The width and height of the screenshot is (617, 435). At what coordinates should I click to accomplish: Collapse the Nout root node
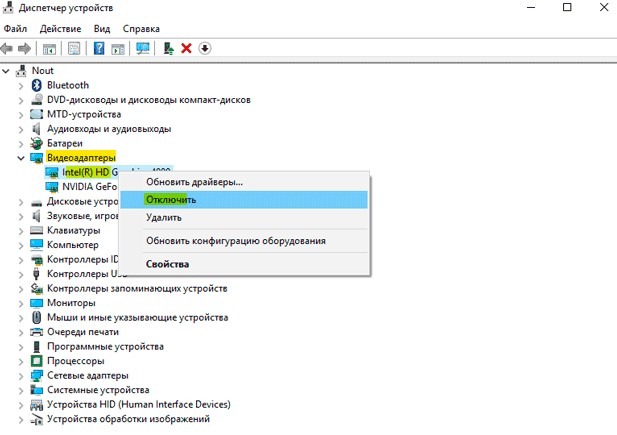(6, 71)
